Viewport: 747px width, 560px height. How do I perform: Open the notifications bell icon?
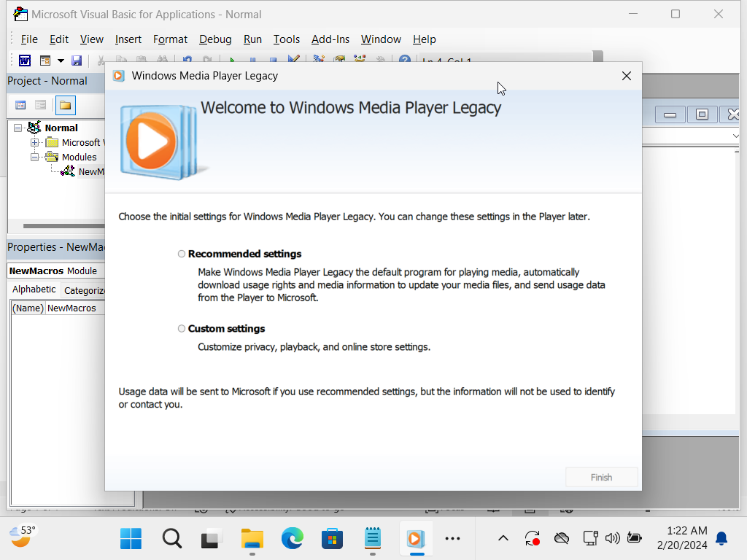point(721,539)
